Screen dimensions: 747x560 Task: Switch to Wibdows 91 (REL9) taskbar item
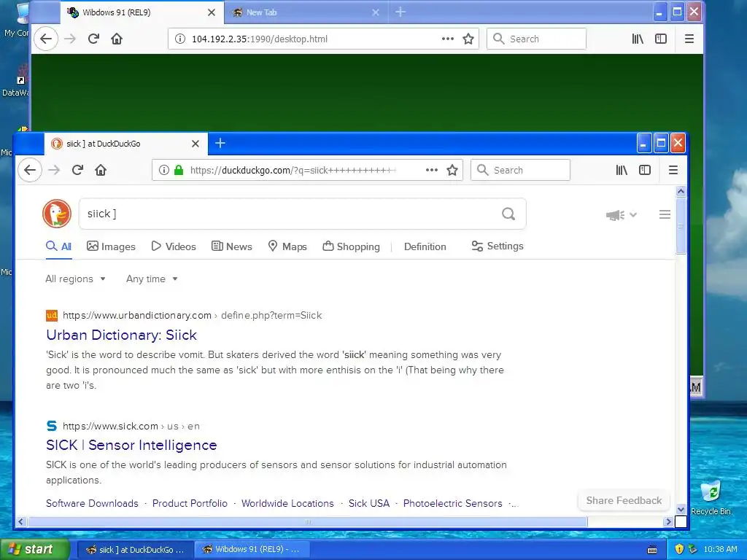(252, 550)
